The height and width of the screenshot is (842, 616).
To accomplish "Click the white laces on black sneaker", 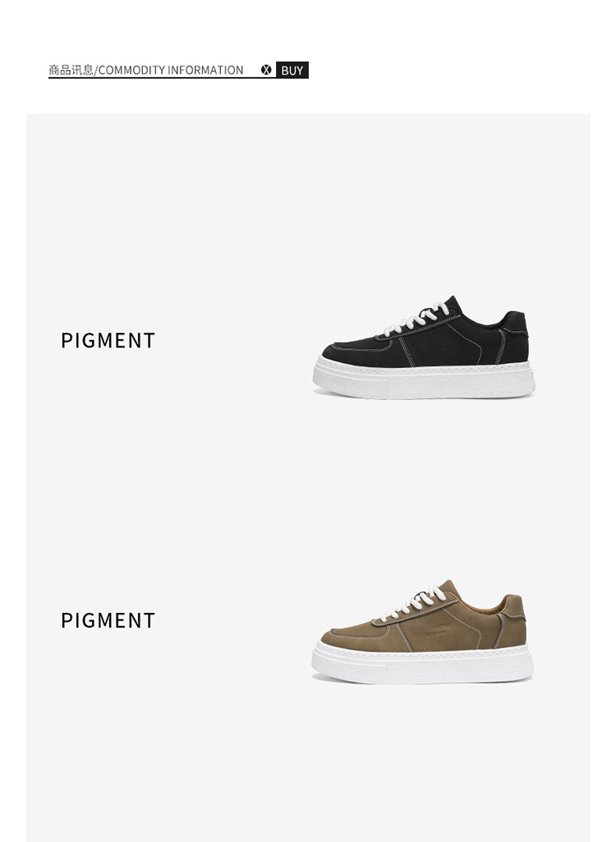I will coord(416,318).
